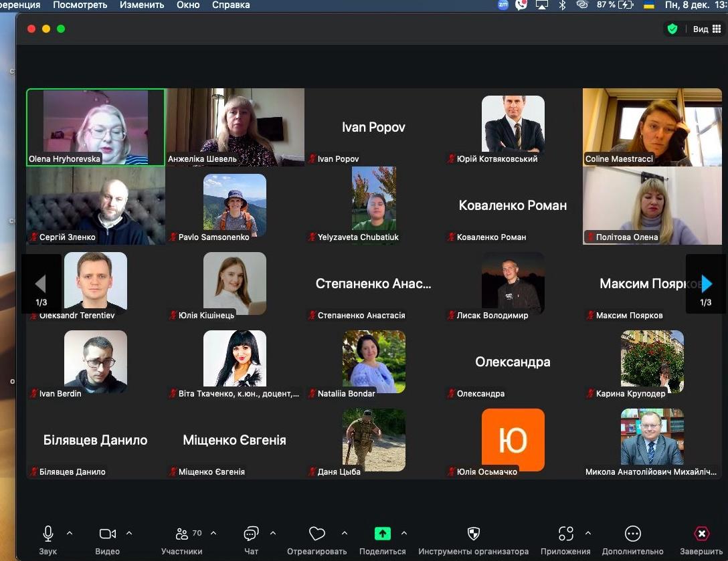Open Host tools shield icon
Viewport: 728px width, 561px height.
tap(473, 534)
